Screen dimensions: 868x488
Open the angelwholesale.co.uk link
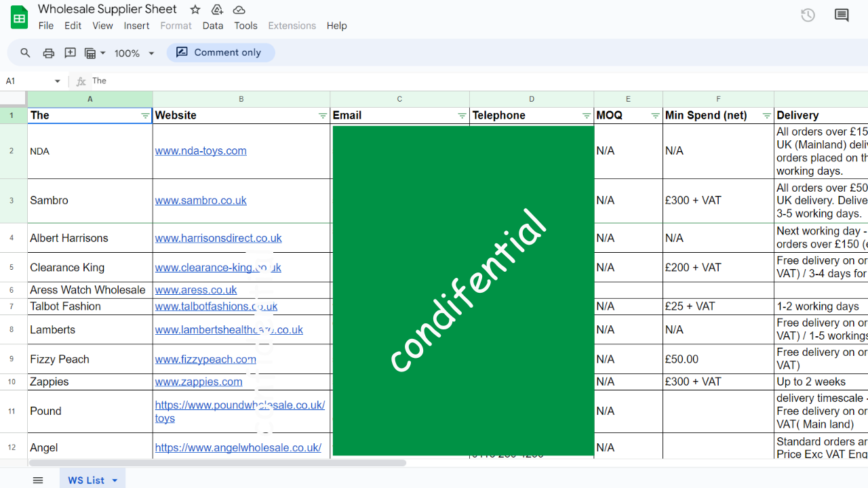(x=238, y=448)
